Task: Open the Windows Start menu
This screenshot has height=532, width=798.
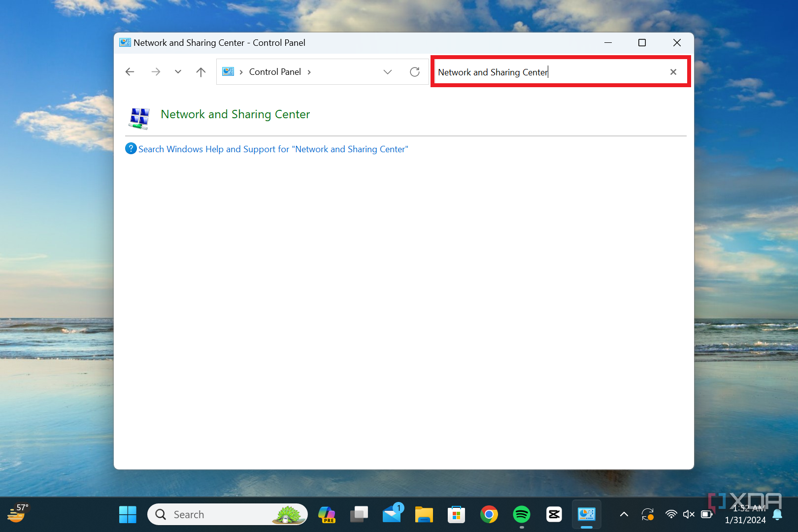Action: click(128, 515)
